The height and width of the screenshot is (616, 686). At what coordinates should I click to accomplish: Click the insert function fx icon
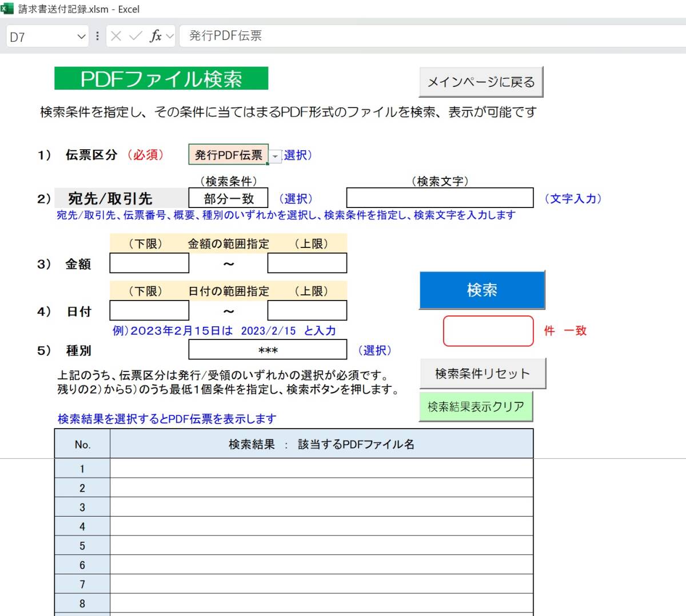(155, 37)
